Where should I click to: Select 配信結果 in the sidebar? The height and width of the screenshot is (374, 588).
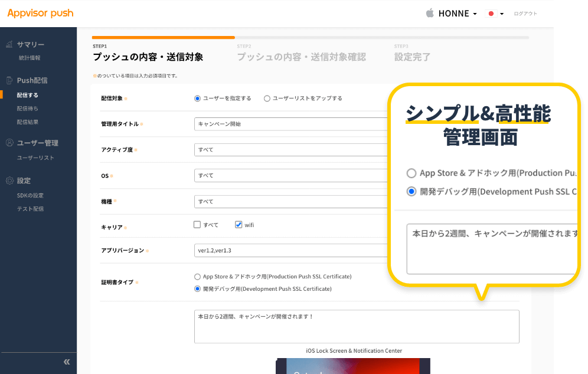(x=27, y=122)
